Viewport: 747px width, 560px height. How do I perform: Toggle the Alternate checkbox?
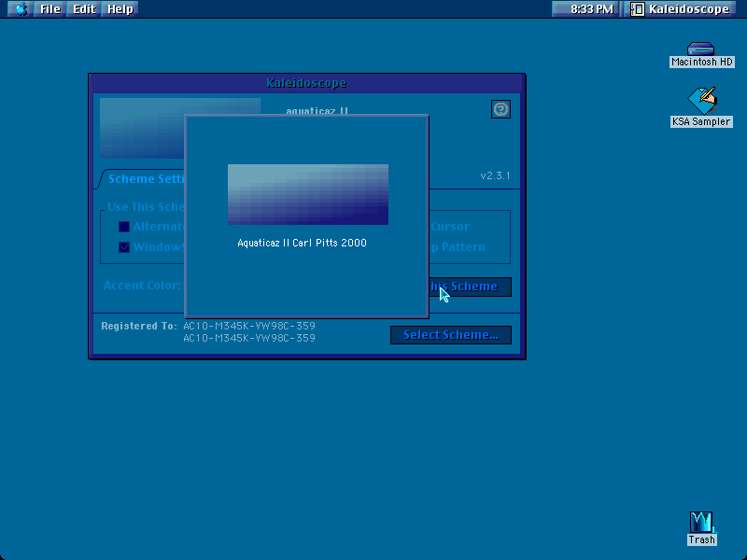pyautogui.click(x=124, y=227)
